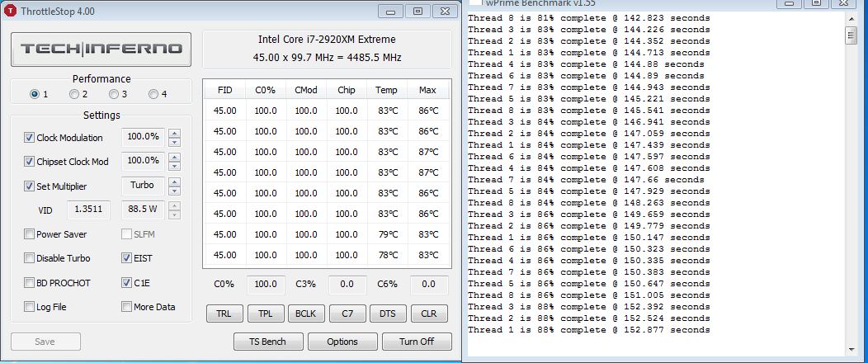Image resolution: width=868 pixels, height=363 pixels.
Task: Lower Set Multiplier with down arrow
Action: coord(174,191)
